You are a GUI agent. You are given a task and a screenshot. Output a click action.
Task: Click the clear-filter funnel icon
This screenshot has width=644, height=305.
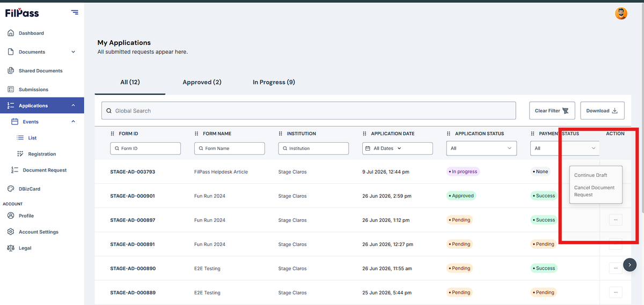tap(565, 111)
